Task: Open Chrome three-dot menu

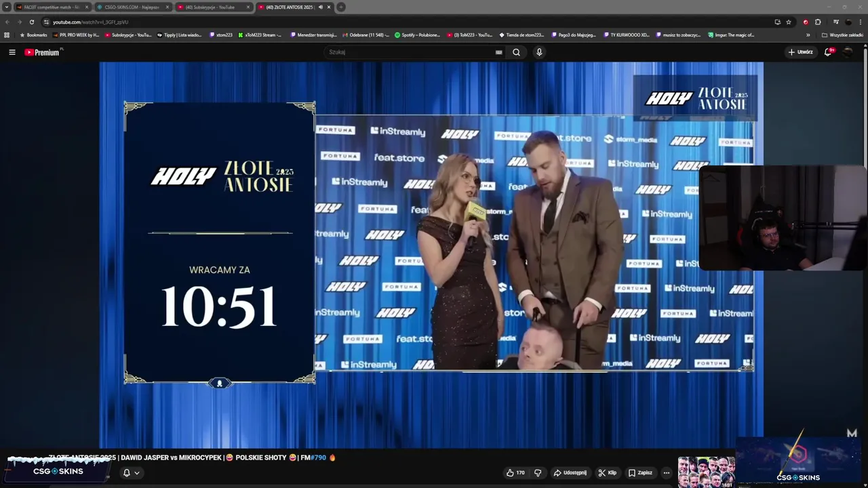Action: click(861, 22)
